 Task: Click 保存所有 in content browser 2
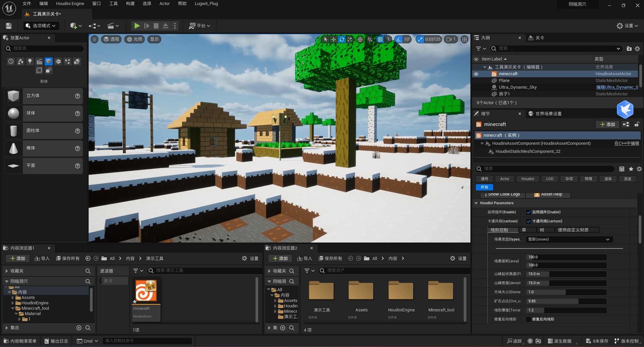pos(330,259)
